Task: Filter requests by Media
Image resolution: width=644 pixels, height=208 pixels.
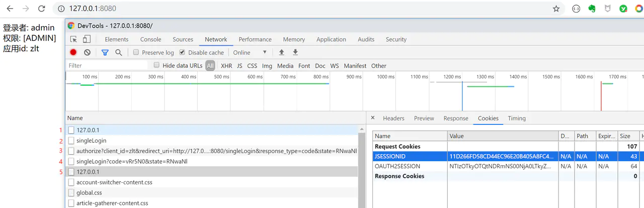Action: click(285, 65)
